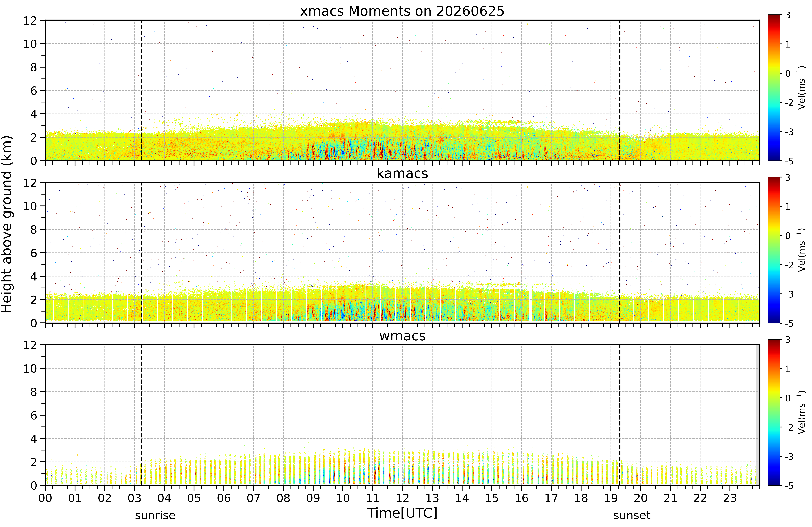This screenshot has height=527, width=812.
Task: Click the 23 hour tick label
Action: [730, 498]
